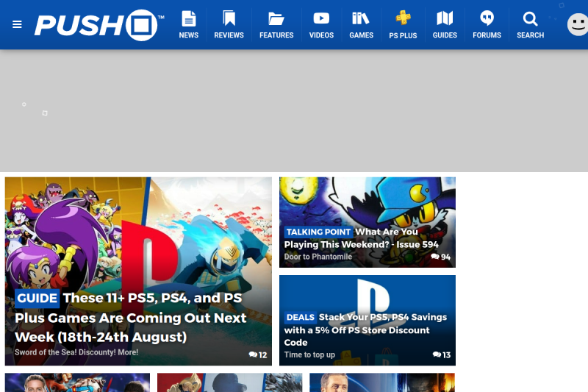Open the PS Store discount code article

tap(365, 329)
